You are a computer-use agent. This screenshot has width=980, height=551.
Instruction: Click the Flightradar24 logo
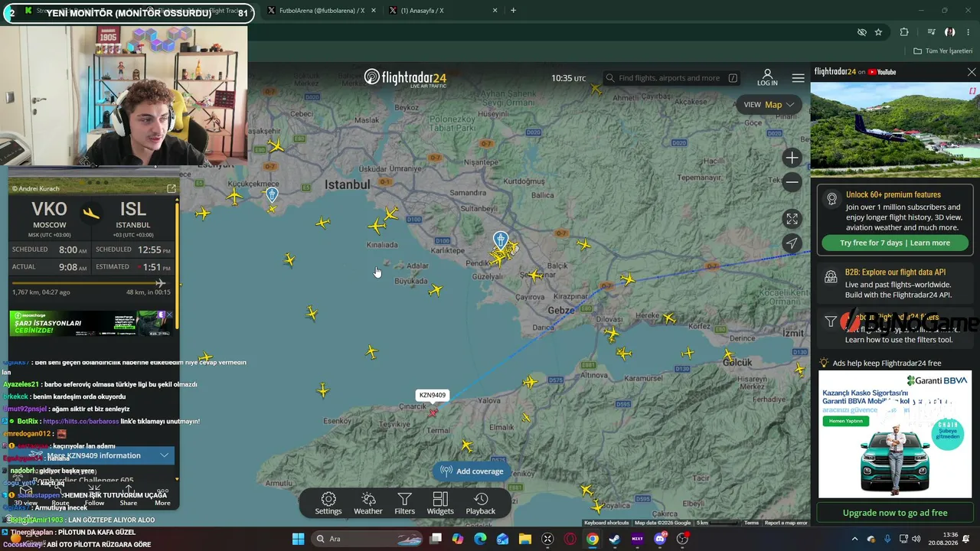(405, 77)
